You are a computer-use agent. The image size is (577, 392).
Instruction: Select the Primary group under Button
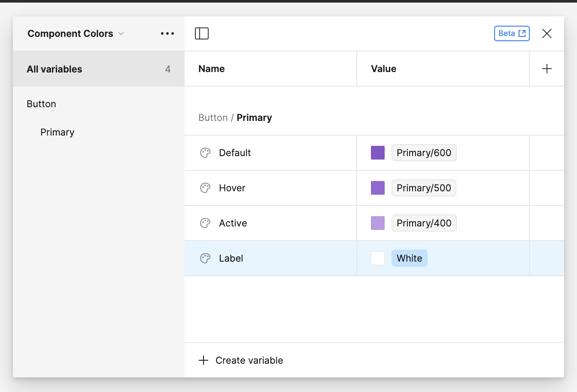point(57,132)
